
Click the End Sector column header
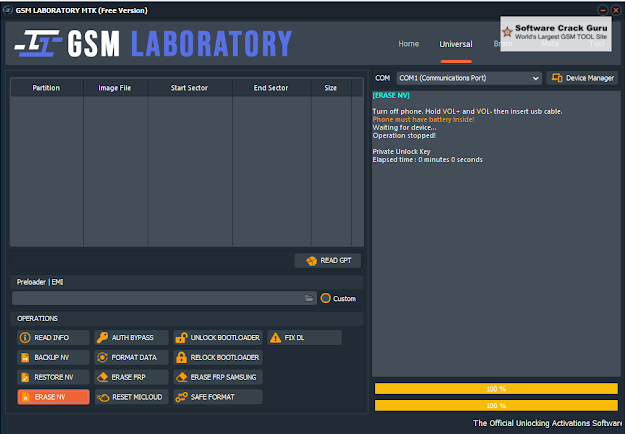[271, 88]
